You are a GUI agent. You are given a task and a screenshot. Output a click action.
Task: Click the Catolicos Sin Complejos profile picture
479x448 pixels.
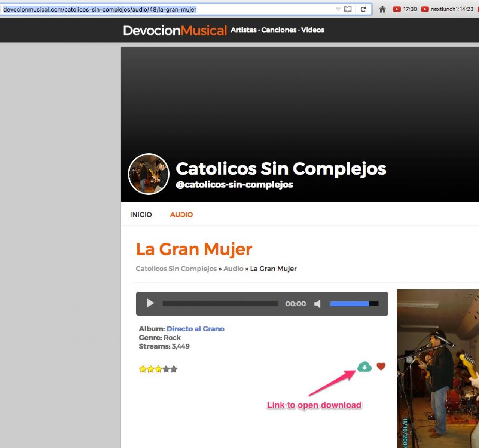tap(149, 174)
